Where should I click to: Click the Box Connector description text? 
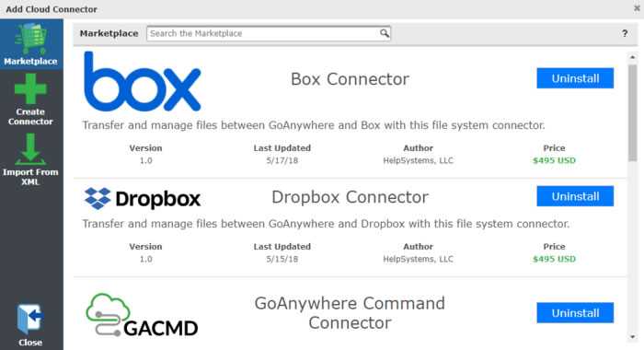(314, 125)
